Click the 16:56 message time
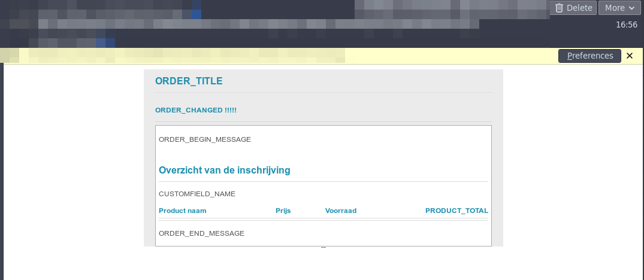 626,25
